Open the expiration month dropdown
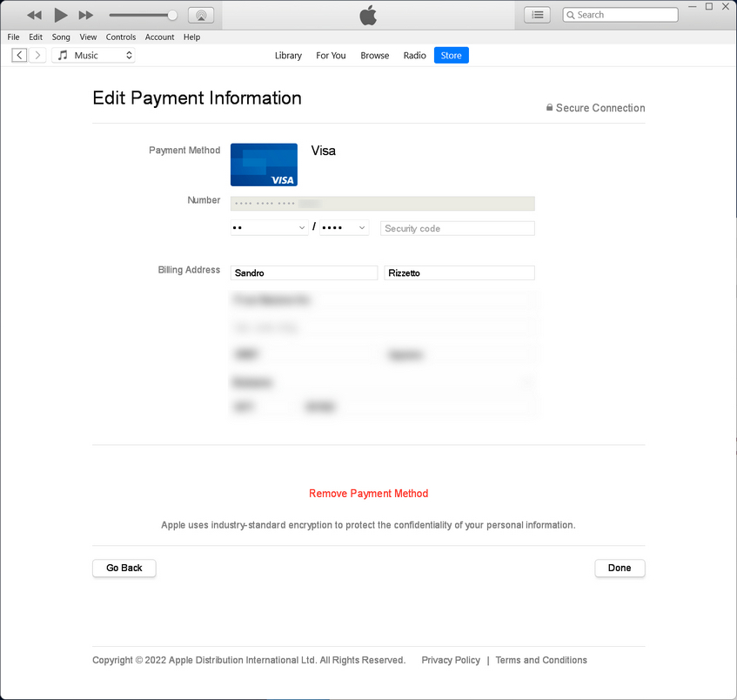Viewport: 737px width, 700px height. [x=270, y=228]
